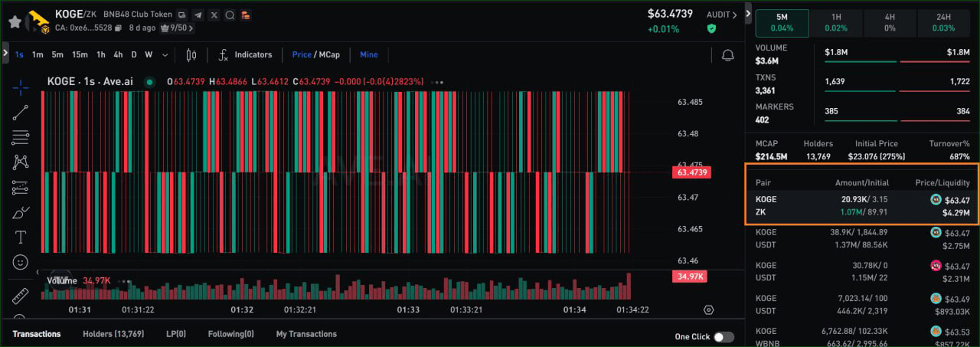The width and height of the screenshot is (980, 347).
Task: Open the Transactions tab
Action: 36,334
